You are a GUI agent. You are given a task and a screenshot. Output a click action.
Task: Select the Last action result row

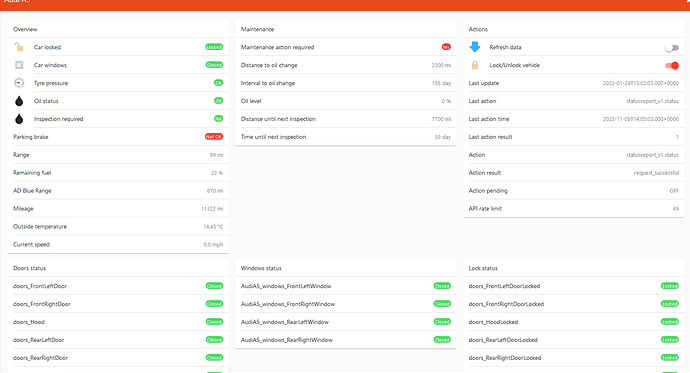coord(574,137)
